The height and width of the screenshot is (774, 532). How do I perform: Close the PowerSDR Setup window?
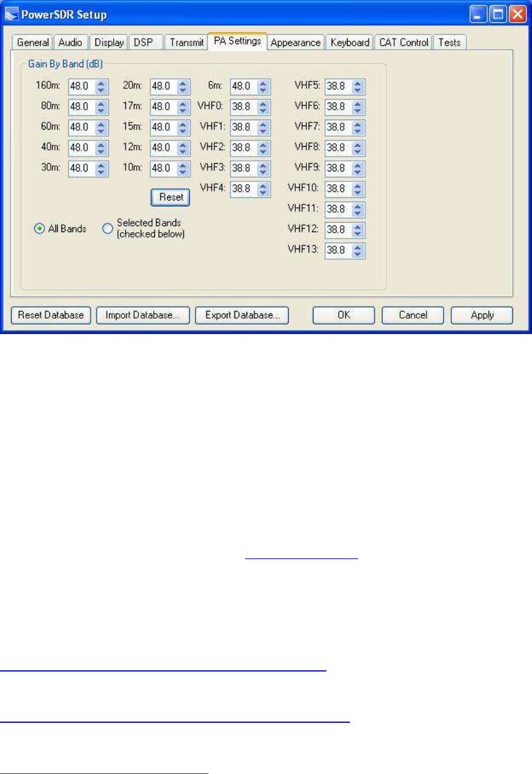(x=517, y=15)
